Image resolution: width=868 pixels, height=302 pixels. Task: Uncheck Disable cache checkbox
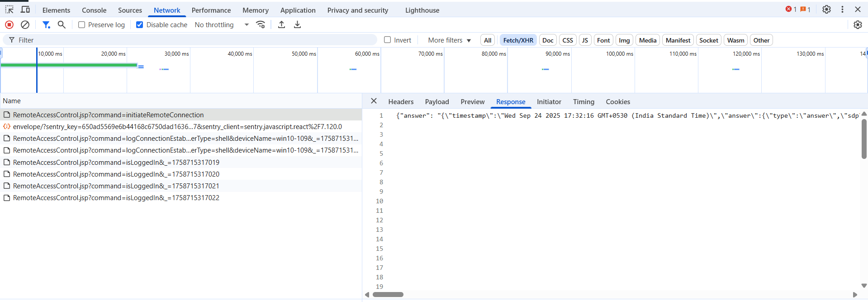140,25
